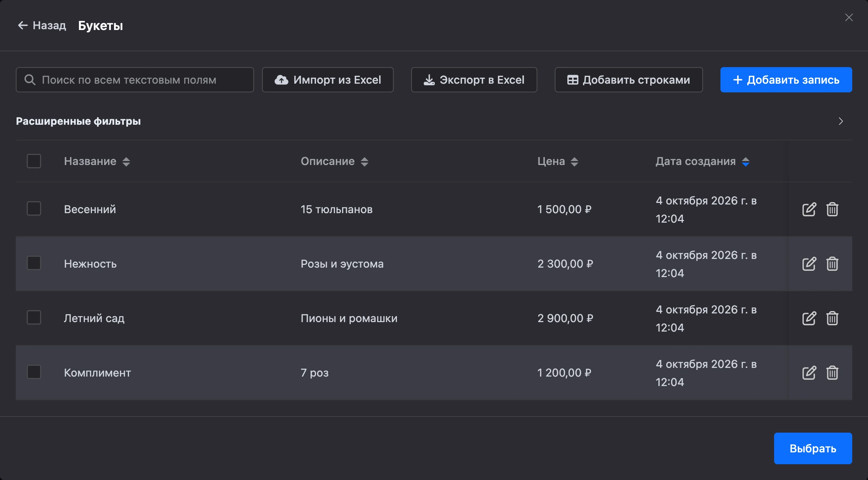
Task: Focus the search by text fields box
Action: tap(135, 80)
